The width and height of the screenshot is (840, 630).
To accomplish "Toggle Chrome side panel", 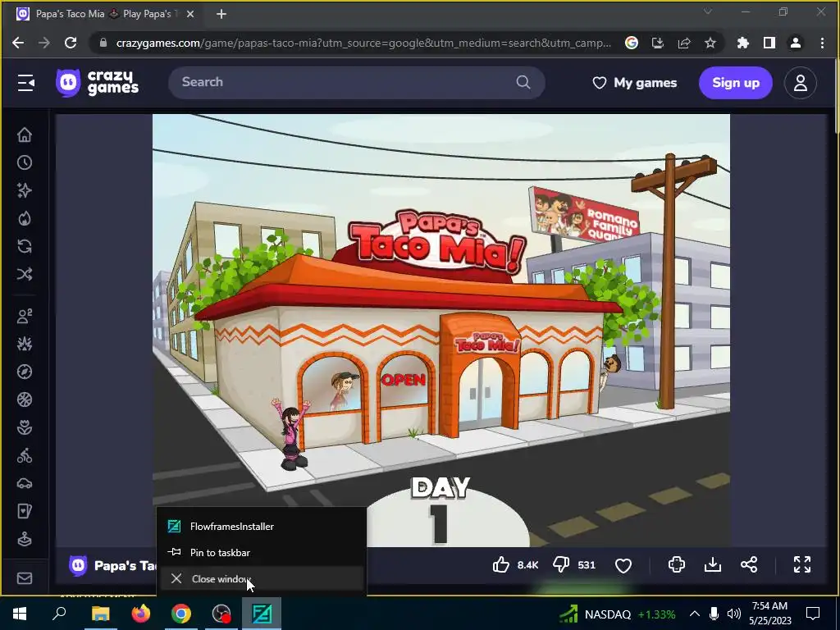I will pos(769,43).
